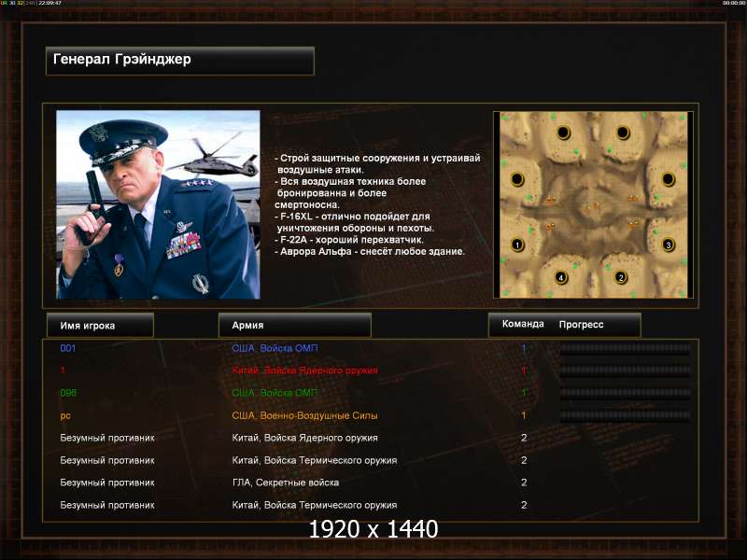The height and width of the screenshot is (560, 747).
Task: Click the 'Генерал Грэйнджер' title bar
Action: pos(180,61)
